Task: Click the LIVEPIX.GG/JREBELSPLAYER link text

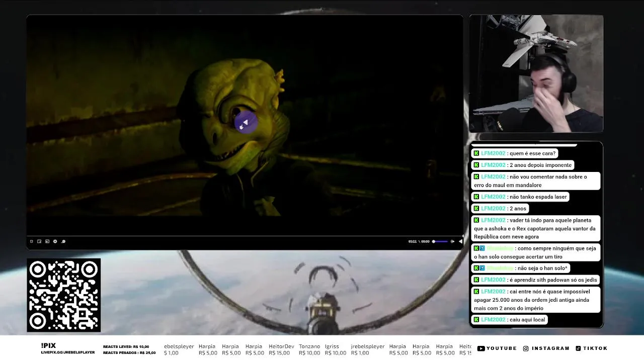Action: pos(68,352)
